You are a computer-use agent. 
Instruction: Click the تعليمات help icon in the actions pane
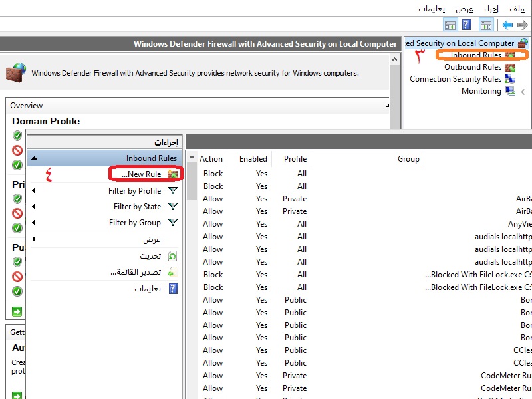click(x=173, y=289)
